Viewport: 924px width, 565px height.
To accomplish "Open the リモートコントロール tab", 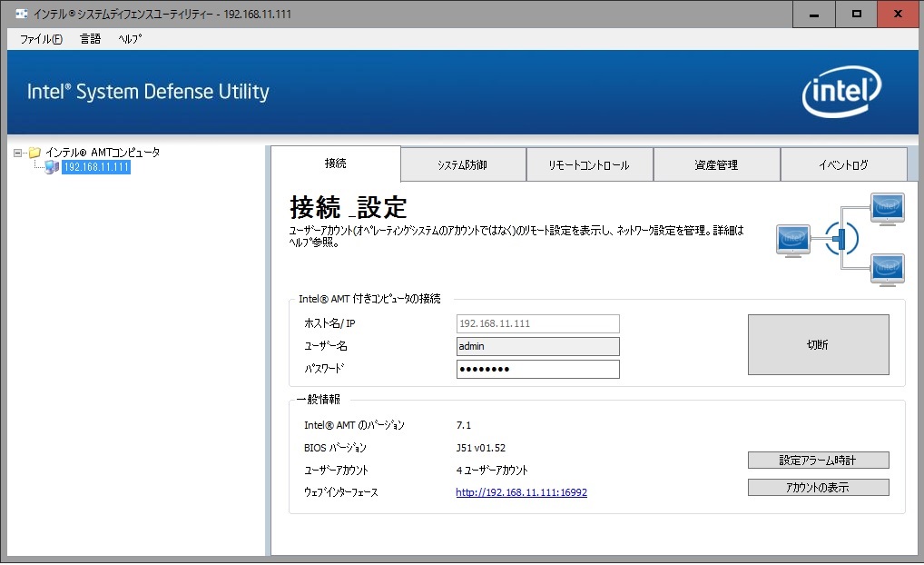I will coord(589,164).
